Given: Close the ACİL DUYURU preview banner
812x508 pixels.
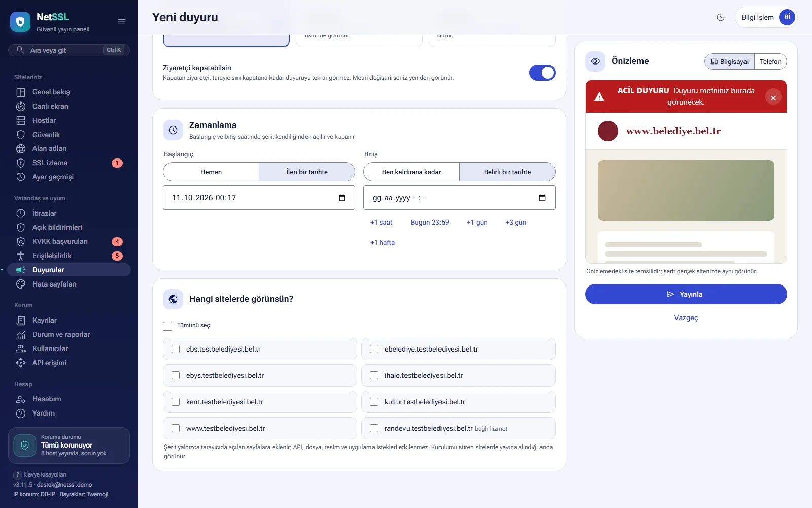Looking at the screenshot, I should (x=773, y=98).
